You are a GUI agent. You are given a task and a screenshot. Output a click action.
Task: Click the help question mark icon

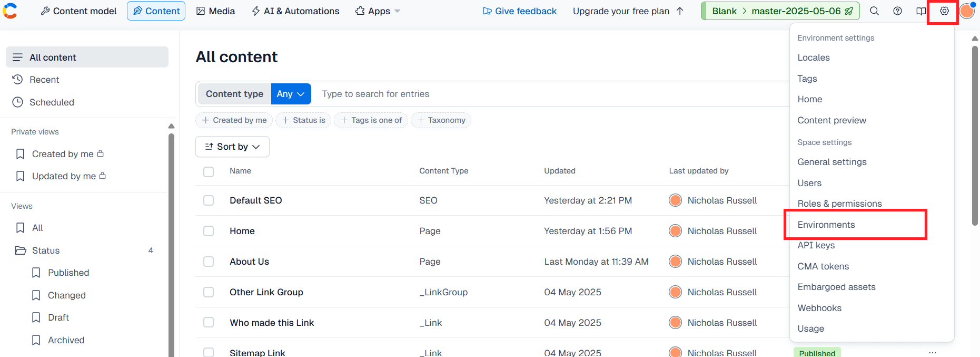point(897,11)
